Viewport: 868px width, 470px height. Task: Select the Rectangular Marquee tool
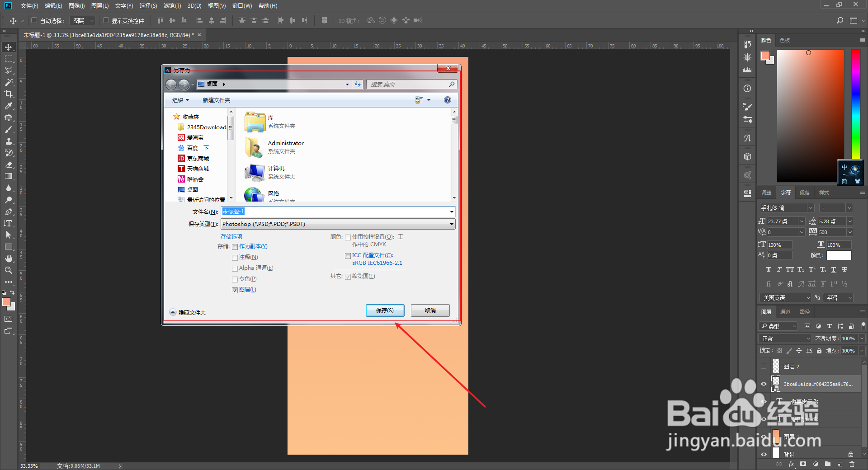click(9, 59)
